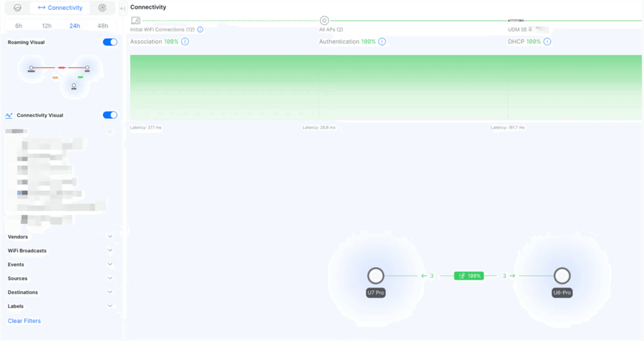Toggle the Connectivity Visual switch
The height and width of the screenshot is (341, 644).
110,115
